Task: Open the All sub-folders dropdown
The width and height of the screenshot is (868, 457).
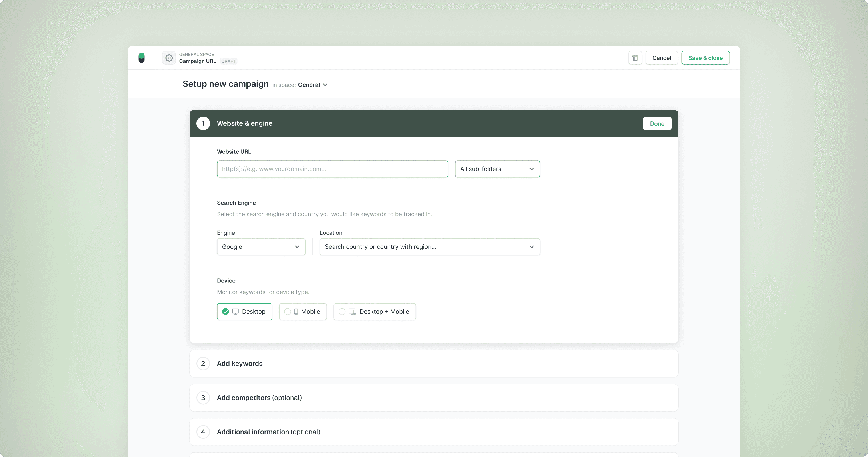Action: pyautogui.click(x=497, y=169)
